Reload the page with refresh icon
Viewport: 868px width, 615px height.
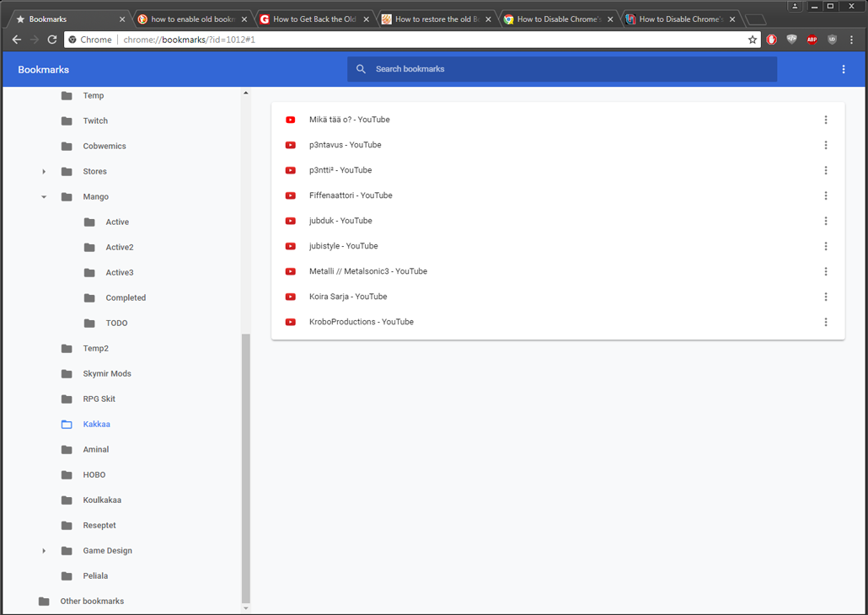pos(52,40)
